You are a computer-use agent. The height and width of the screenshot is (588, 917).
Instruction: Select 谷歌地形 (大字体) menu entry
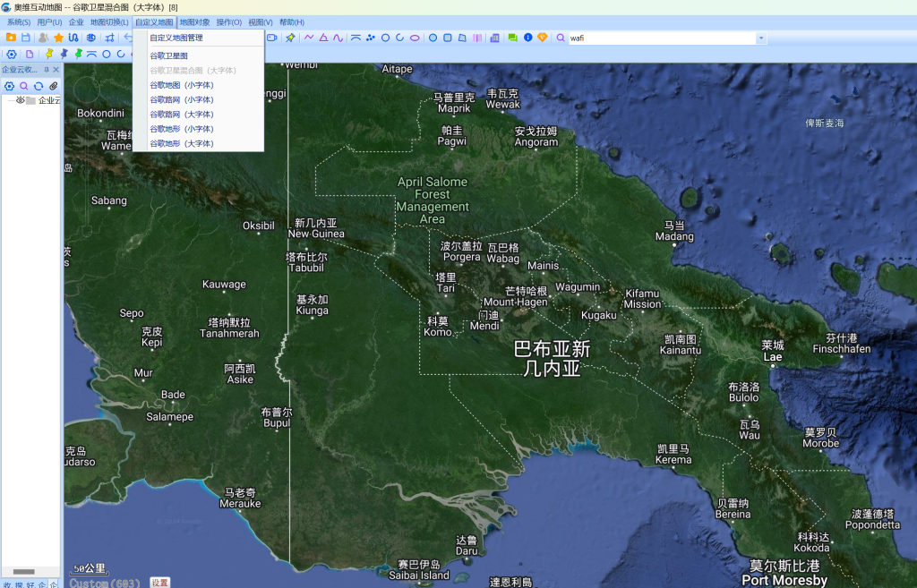pos(181,143)
